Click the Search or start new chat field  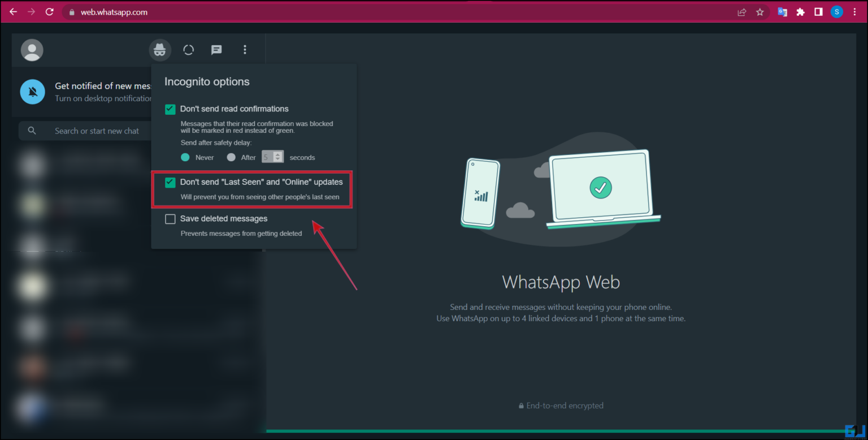click(x=96, y=131)
